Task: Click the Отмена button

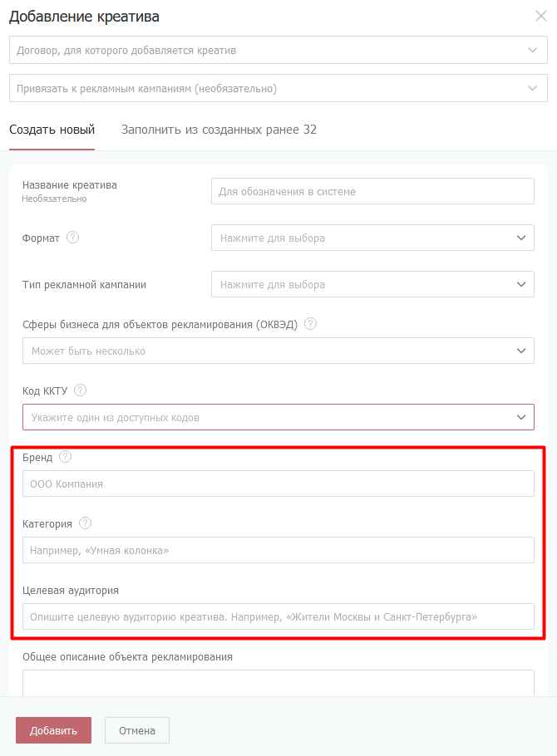Action: pyautogui.click(x=136, y=730)
